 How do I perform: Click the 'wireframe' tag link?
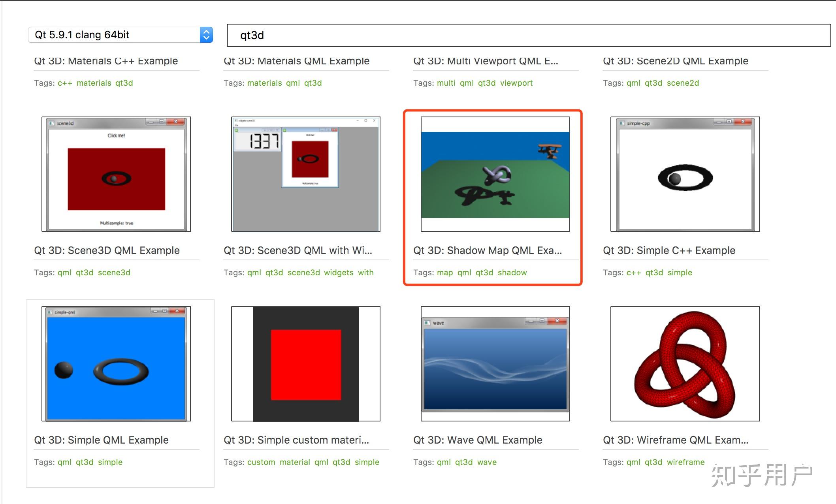[685, 462]
